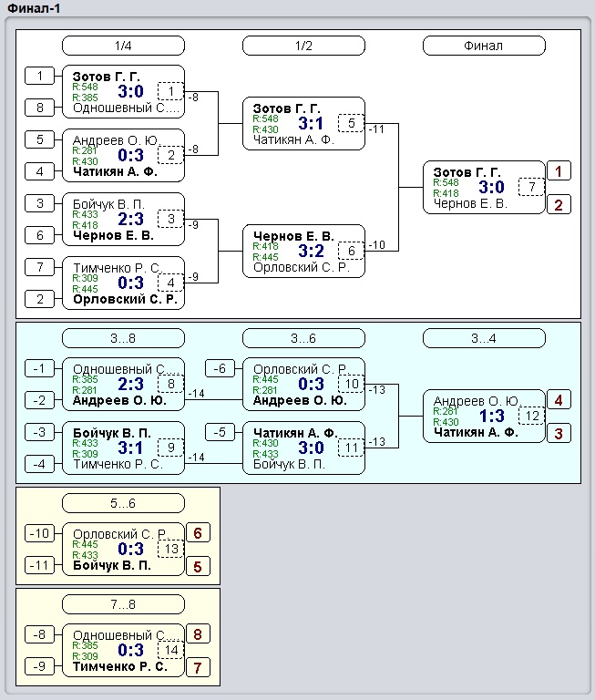The height and width of the screenshot is (700, 595).
Task: Open semifinal Чернов vs Орловский 3:2
Action: coord(303,251)
